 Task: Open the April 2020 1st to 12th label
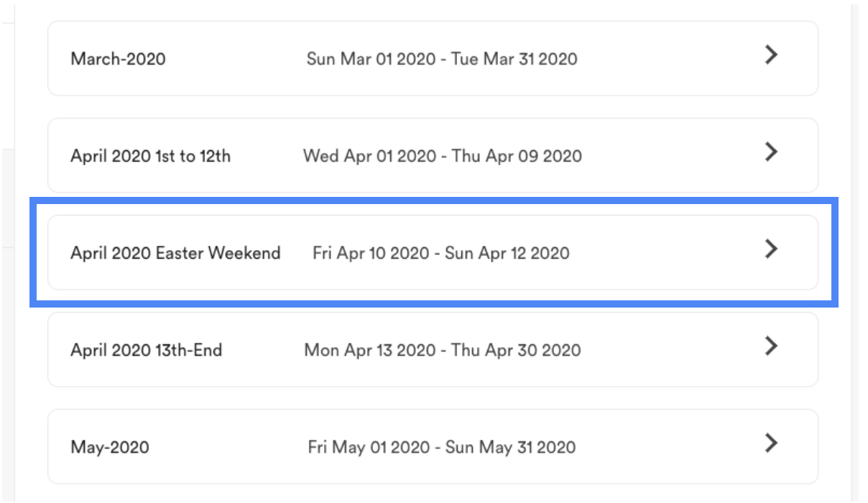[x=150, y=156]
